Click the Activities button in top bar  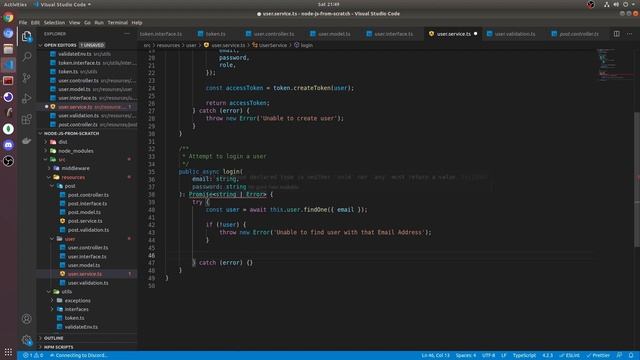coord(15,4)
